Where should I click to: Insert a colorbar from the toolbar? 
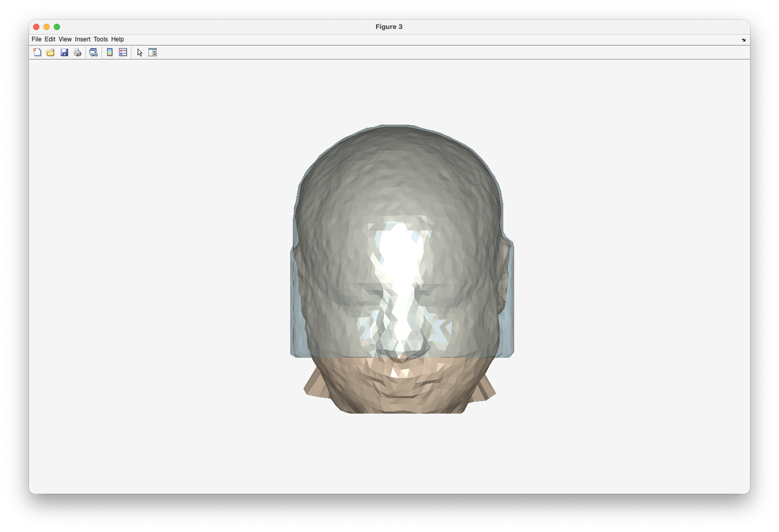point(110,52)
